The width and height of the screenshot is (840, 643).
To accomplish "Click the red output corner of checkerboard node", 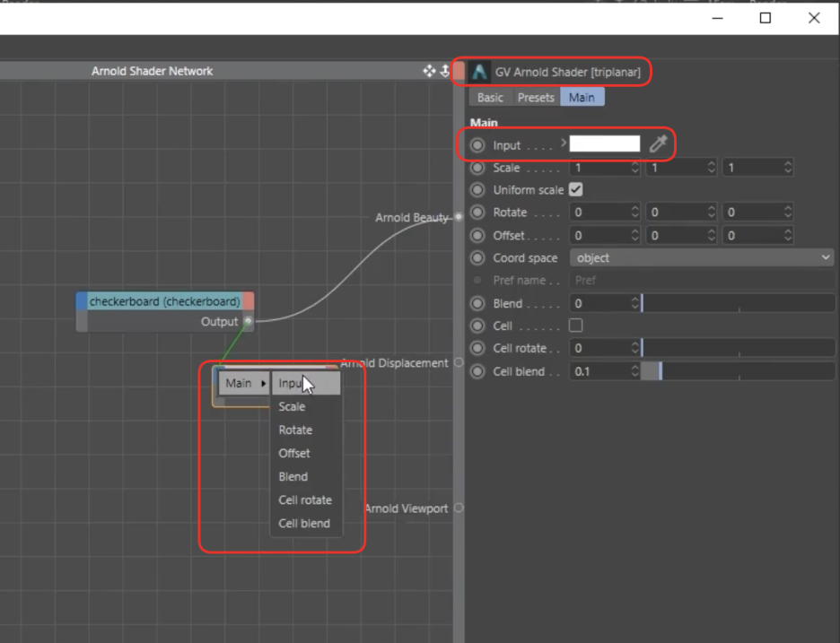I will point(248,301).
